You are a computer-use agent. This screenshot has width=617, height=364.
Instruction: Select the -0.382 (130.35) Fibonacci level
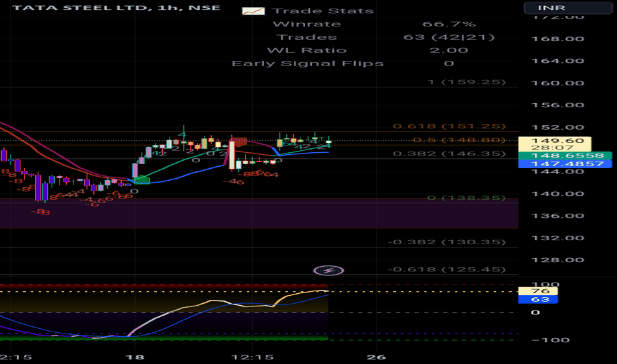[447, 242]
